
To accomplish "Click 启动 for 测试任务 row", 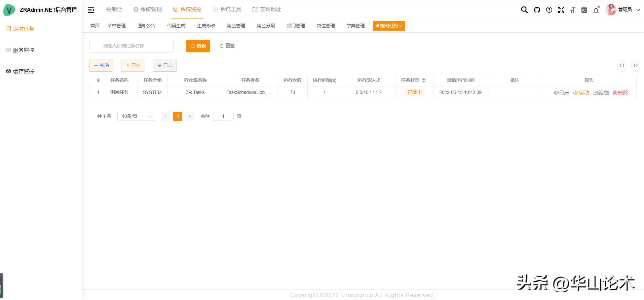I will pyautogui.click(x=581, y=93).
